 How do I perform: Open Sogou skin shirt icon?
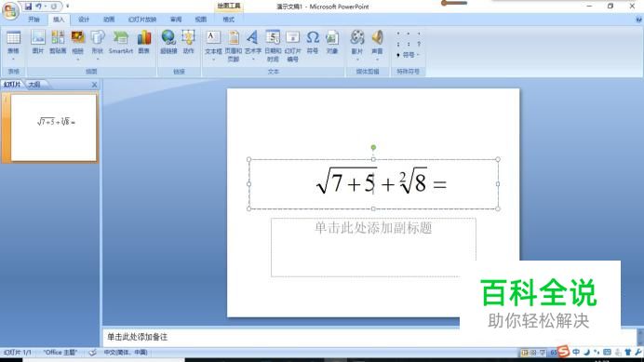point(627,352)
